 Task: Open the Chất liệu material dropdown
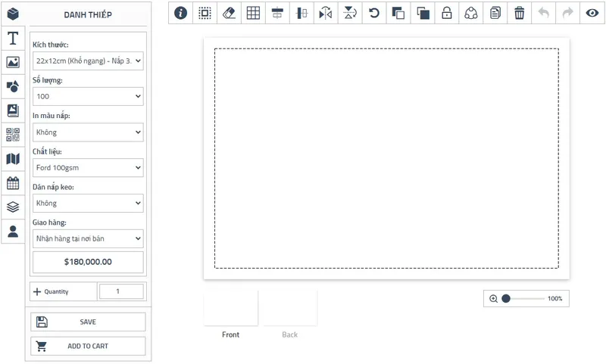(88, 167)
